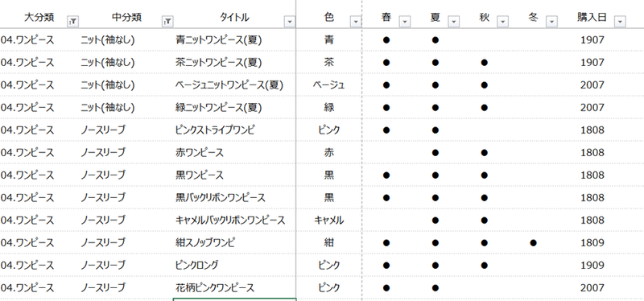Select the 冬 dot in 紺スノッブワンピ row

pos(534,243)
